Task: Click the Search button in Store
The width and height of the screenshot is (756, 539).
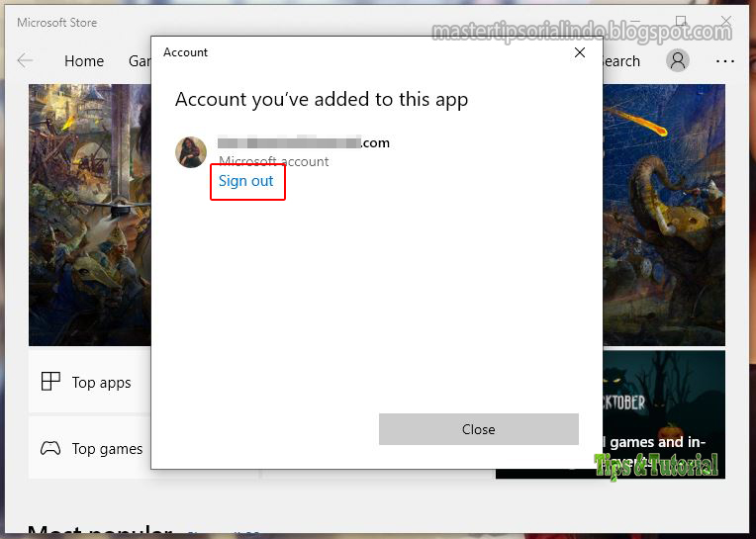Action: [621, 61]
